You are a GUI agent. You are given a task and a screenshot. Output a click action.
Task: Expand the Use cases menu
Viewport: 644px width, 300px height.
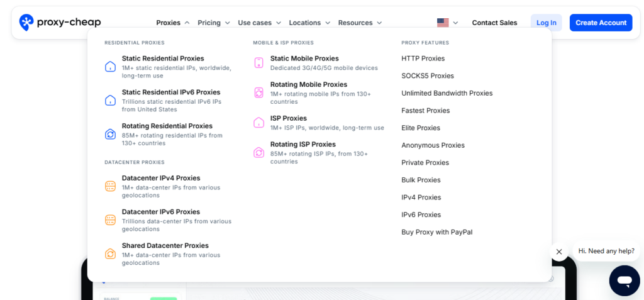tap(259, 23)
